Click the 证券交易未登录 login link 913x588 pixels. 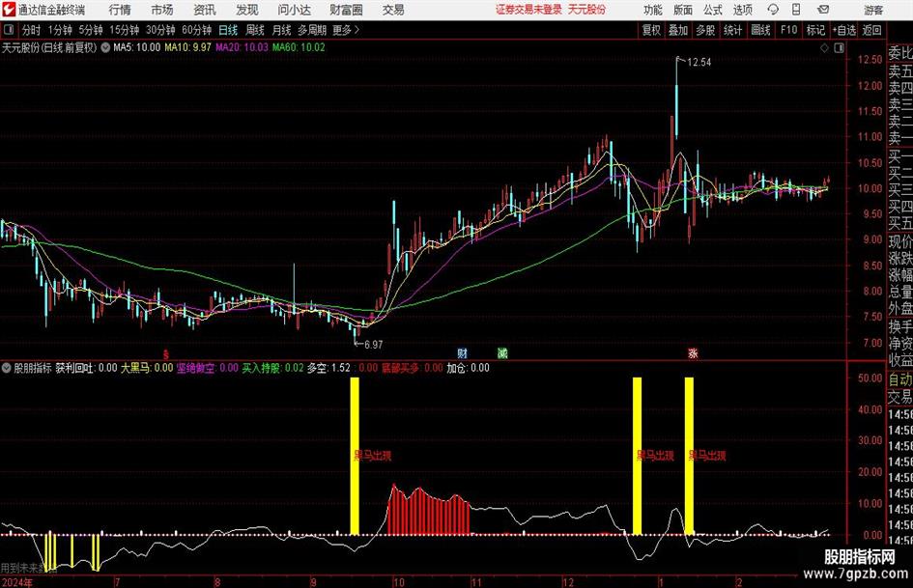(x=528, y=10)
